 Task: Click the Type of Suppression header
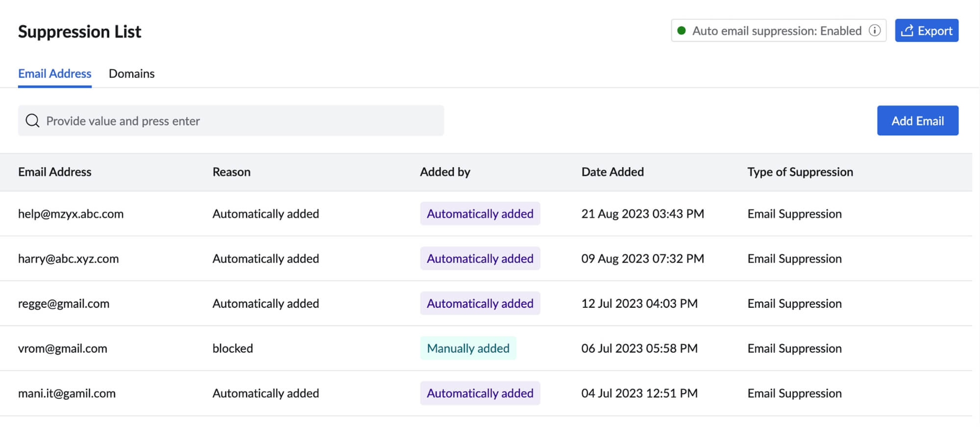pyautogui.click(x=800, y=172)
